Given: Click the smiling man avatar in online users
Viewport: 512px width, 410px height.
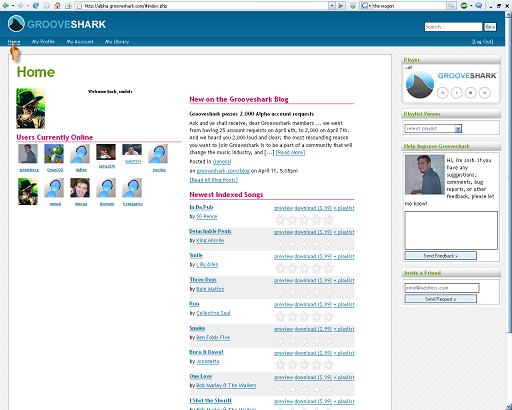Looking at the screenshot, I should (x=80, y=188).
